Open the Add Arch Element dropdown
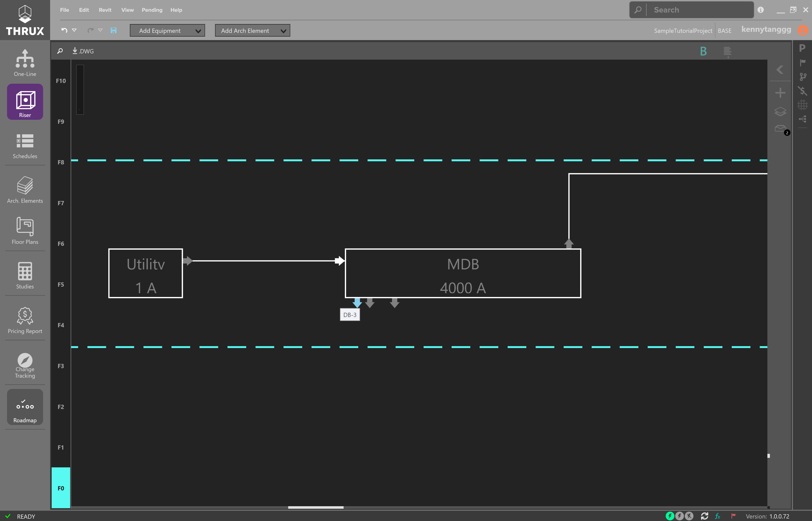812x521 pixels. (x=252, y=31)
